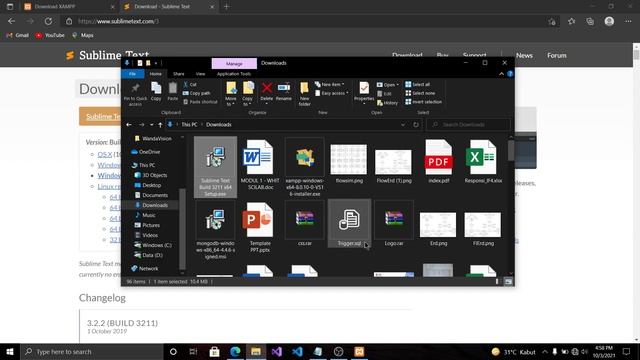This screenshot has width=640, height=360.
Task: Open the Application Tools tab
Action: pyautogui.click(x=234, y=74)
